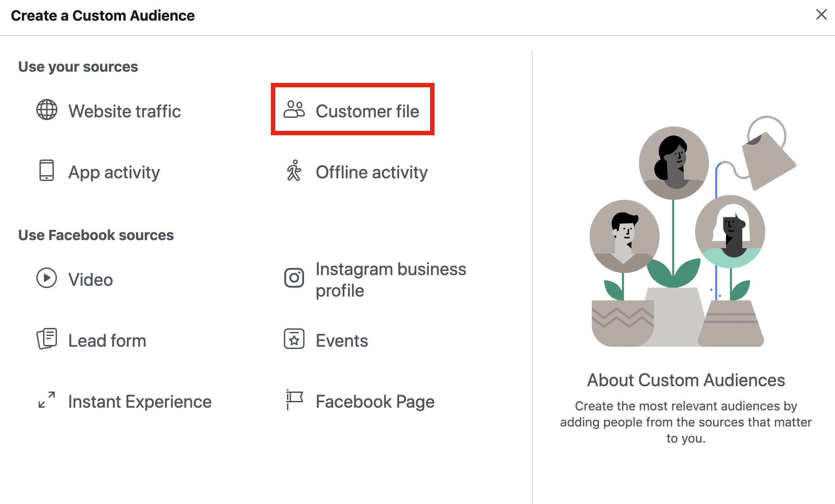
Task: Select the App activity phone icon
Action: 46,171
